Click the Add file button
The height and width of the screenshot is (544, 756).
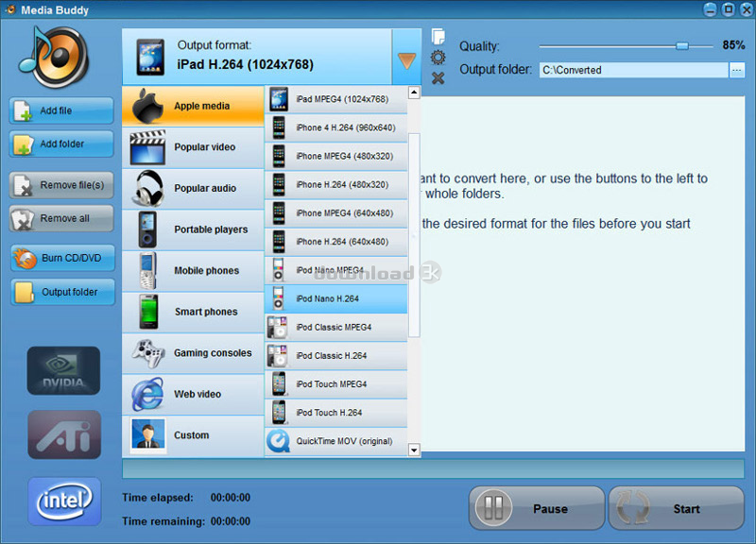pyautogui.click(x=61, y=110)
